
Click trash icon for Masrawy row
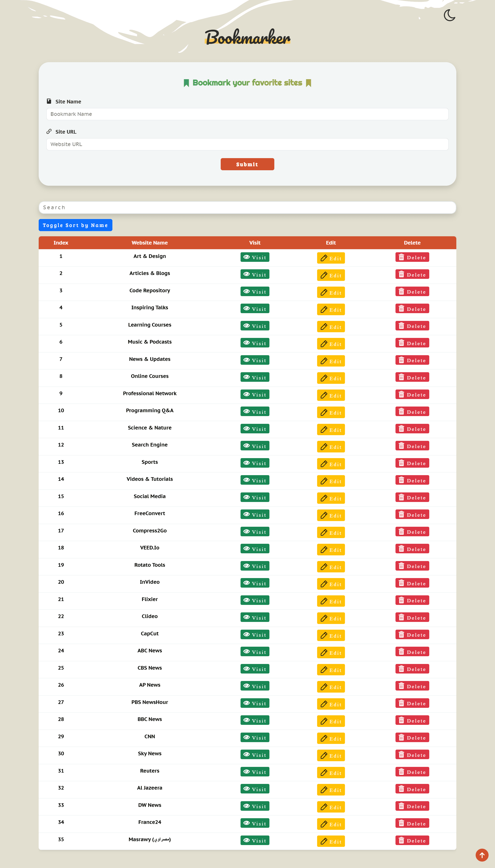click(401, 840)
